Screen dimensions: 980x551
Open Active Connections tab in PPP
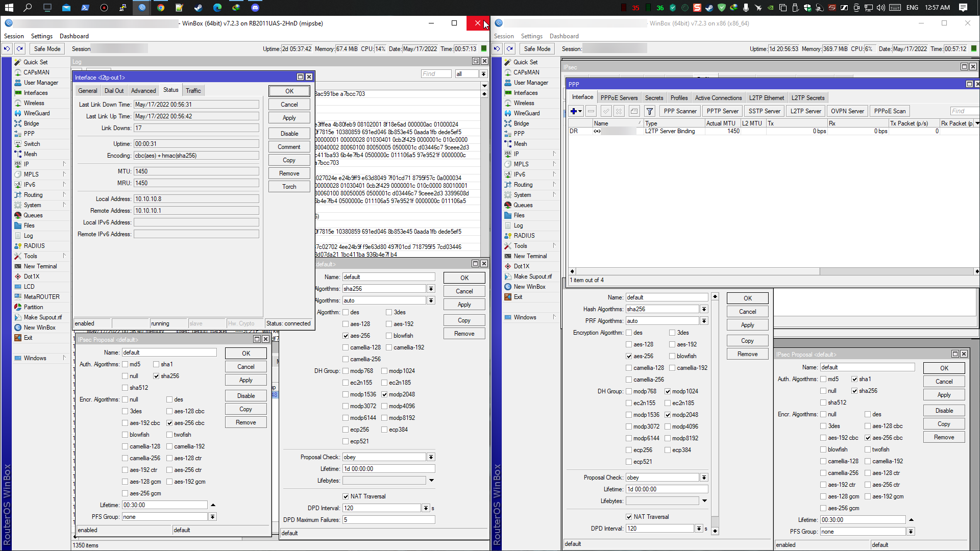pyautogui.click(x=718, y=97)
